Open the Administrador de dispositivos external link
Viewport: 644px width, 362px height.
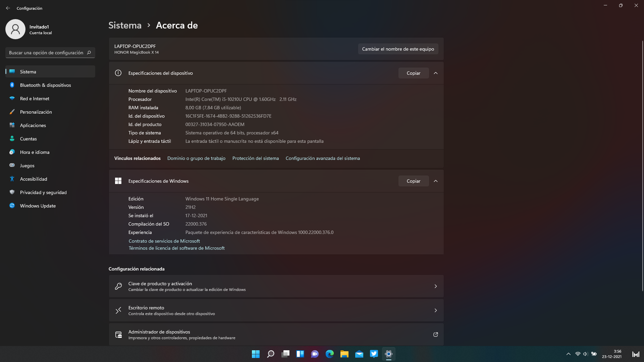coord(435,335)
